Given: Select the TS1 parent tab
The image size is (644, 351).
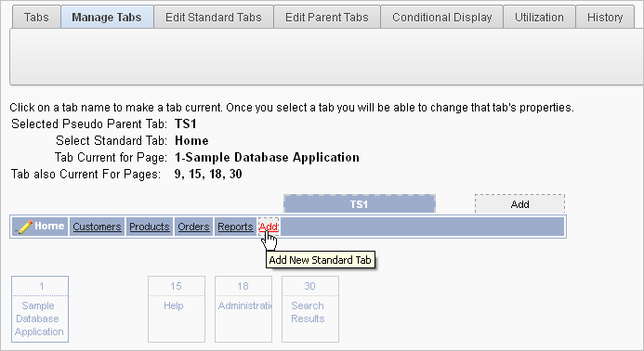Looking at the screenshot, I should pos(360,204).
